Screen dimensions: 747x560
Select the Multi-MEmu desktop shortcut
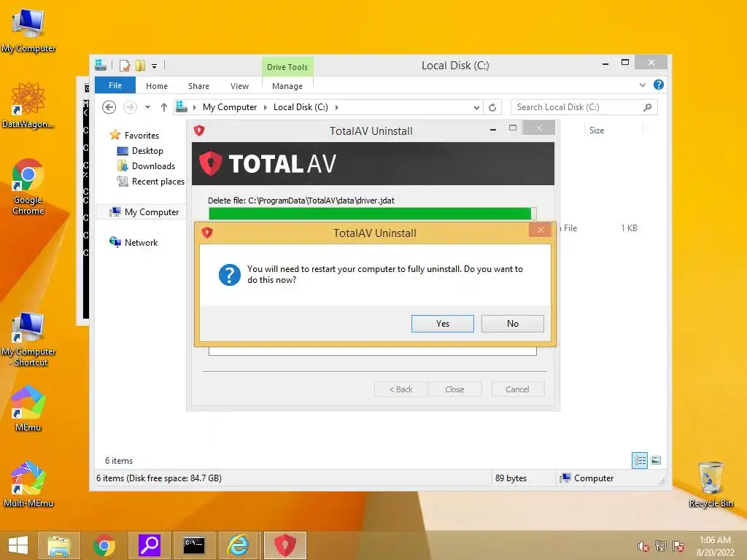(x=28, y=484)
